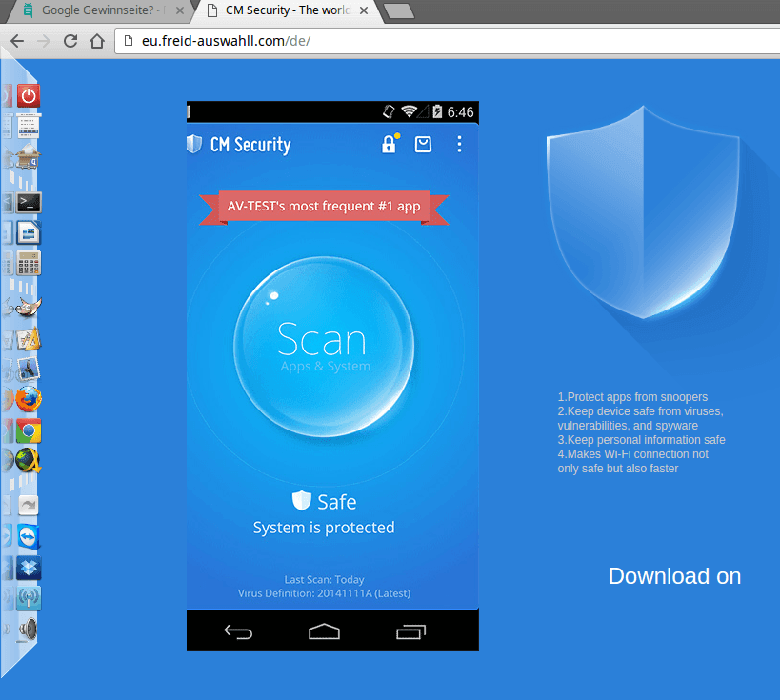Screen dimensions: 780x700
Task: Open the file manager home folder dock icon
Action: click(x=29, y=157)
